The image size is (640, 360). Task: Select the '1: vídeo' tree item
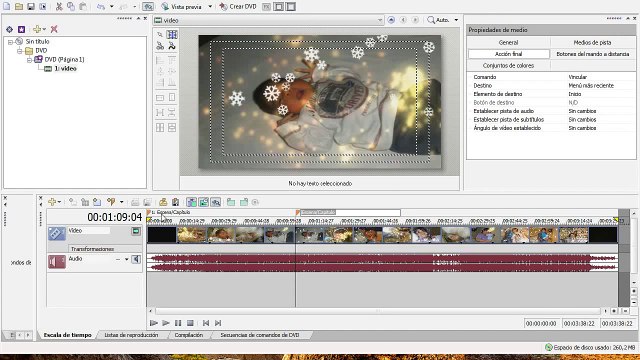[x=65, y=69]
